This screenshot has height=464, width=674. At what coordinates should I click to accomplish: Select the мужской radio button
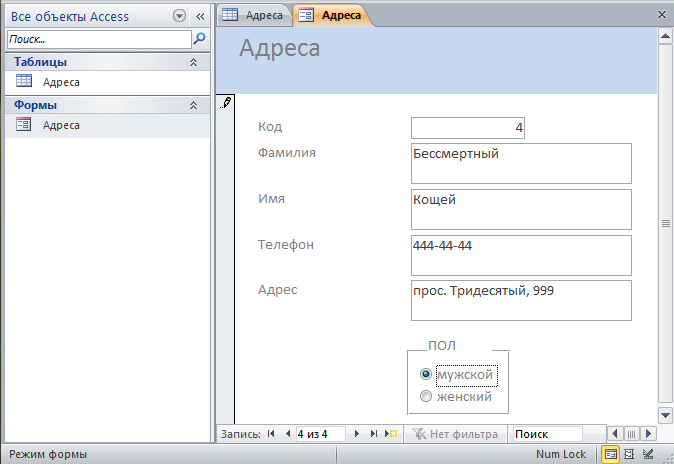pos(426,374)
